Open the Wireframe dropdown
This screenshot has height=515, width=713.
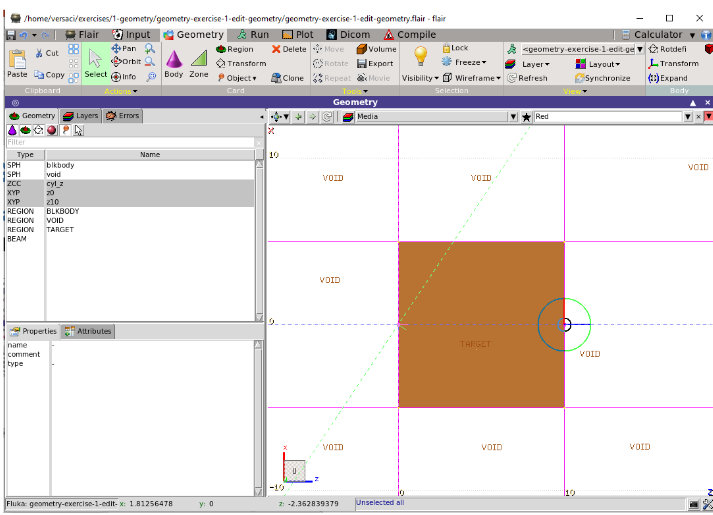(x=472, y=78)
